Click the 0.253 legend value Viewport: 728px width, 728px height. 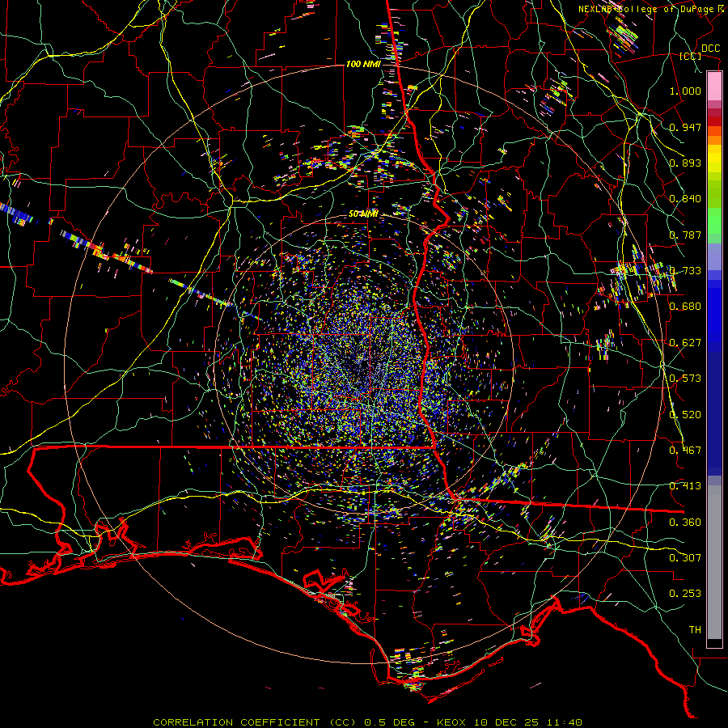point(685,594)
